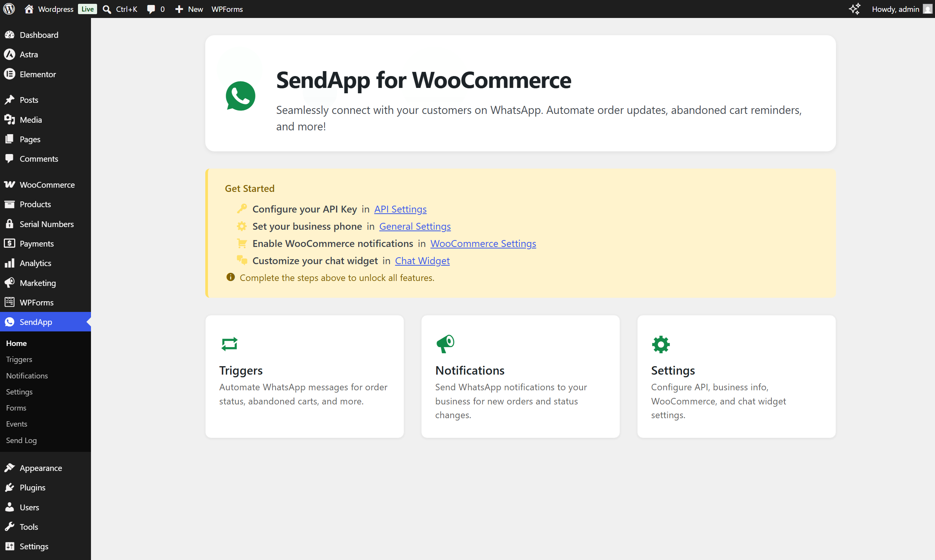Screen dimensions: 935x560
Task: Click the sparkle AI icon in admin bar
Action: coord(855,9)
